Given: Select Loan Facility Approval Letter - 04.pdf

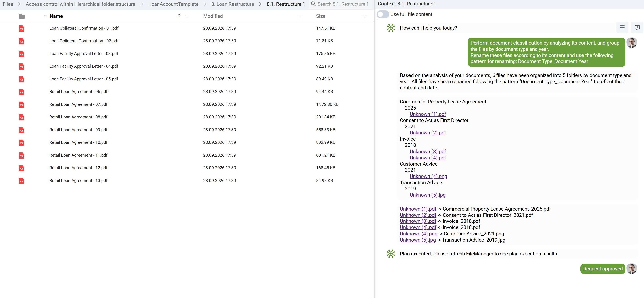Looking at the screenshot, I should coord(83,66).
